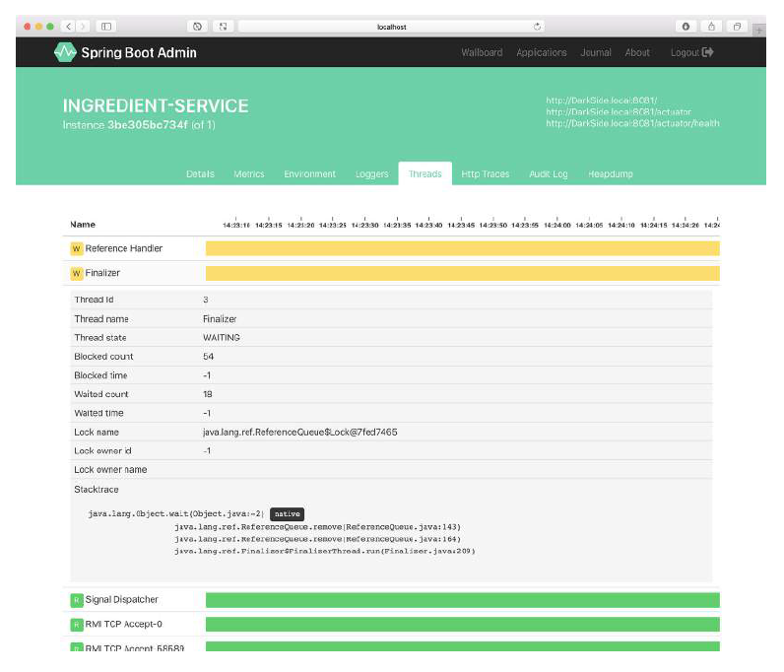Click W badge of Finalizer thread

(x=77, y=273)
